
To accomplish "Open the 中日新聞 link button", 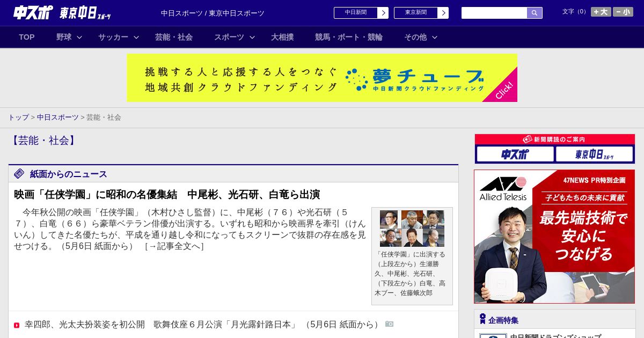I will coord(361,13).
